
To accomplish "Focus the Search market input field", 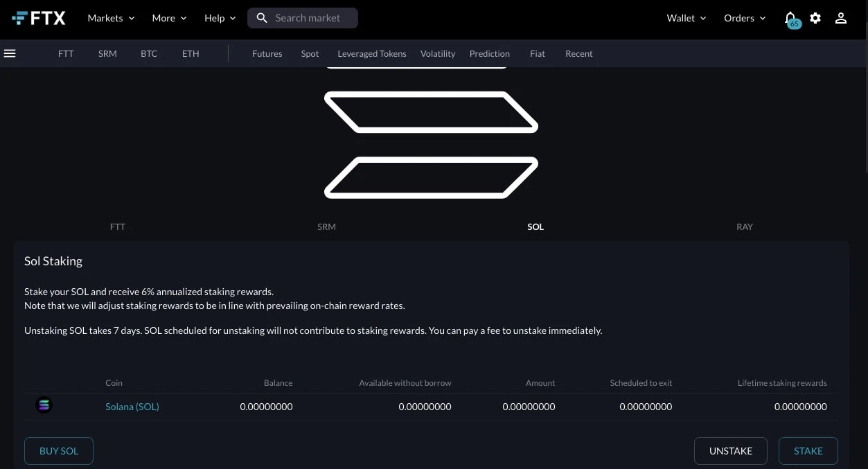I will (303, 18).
